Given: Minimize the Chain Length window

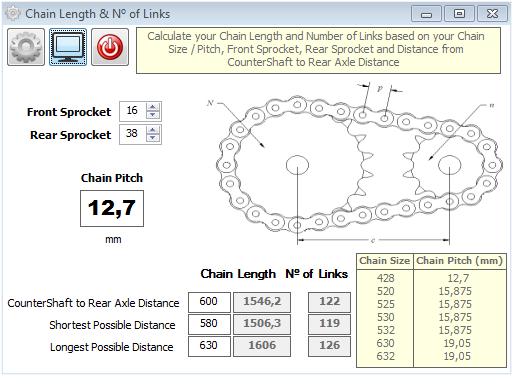Looking at the screenshot, I should pyautogui.click(x=426, y=14).
